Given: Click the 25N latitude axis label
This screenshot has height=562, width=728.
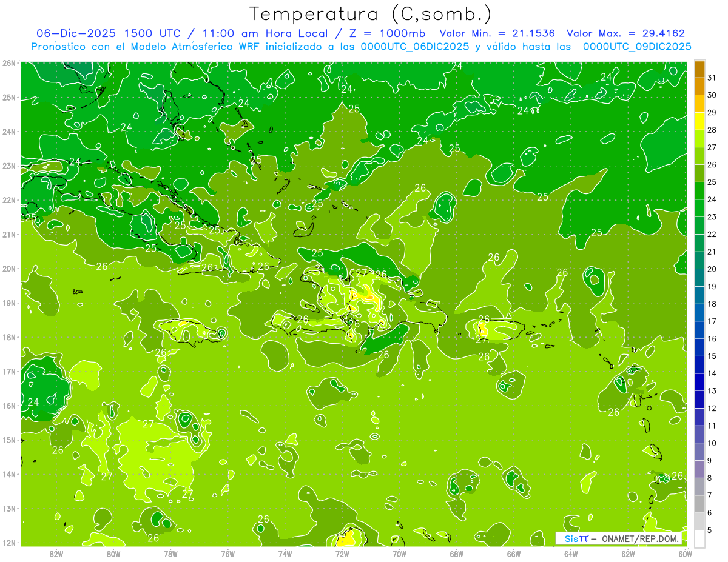Looking at the screenshot, I should click(8, 97).
